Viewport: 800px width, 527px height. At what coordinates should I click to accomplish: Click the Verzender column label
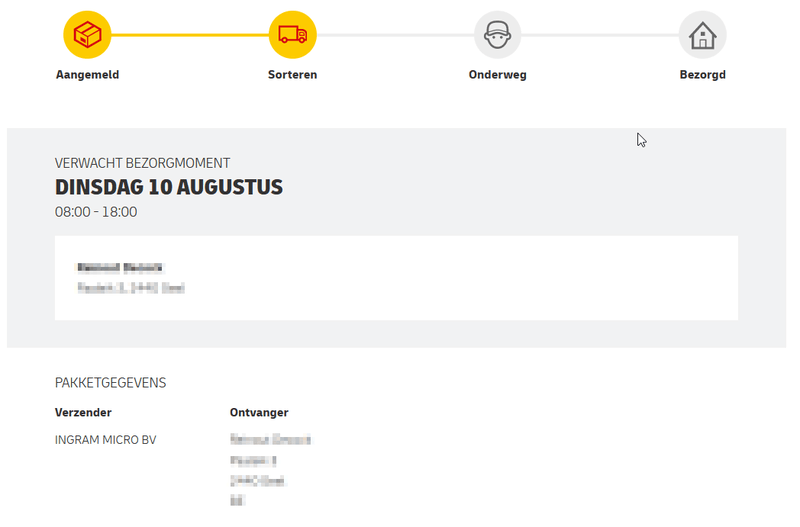coord(83,412)
